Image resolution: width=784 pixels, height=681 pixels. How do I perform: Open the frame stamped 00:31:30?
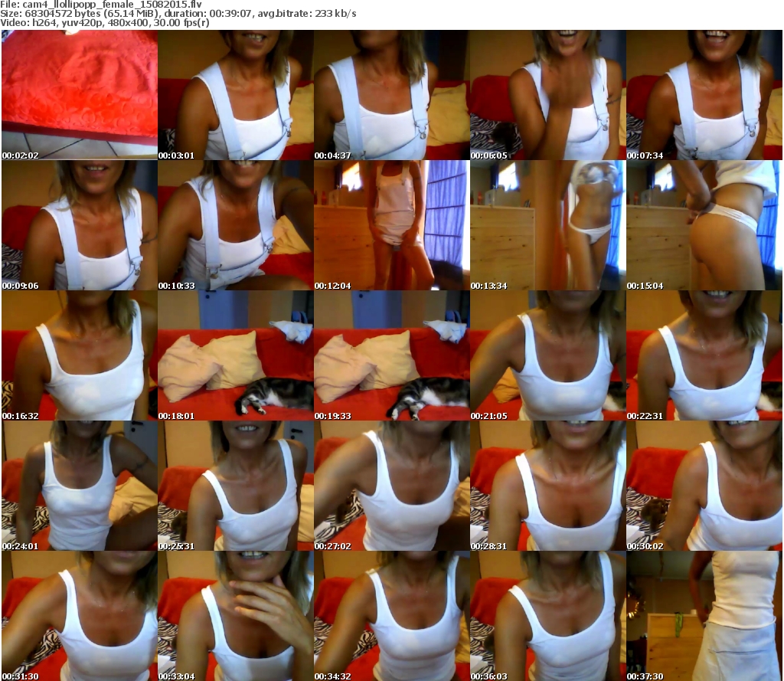point(80,616)
